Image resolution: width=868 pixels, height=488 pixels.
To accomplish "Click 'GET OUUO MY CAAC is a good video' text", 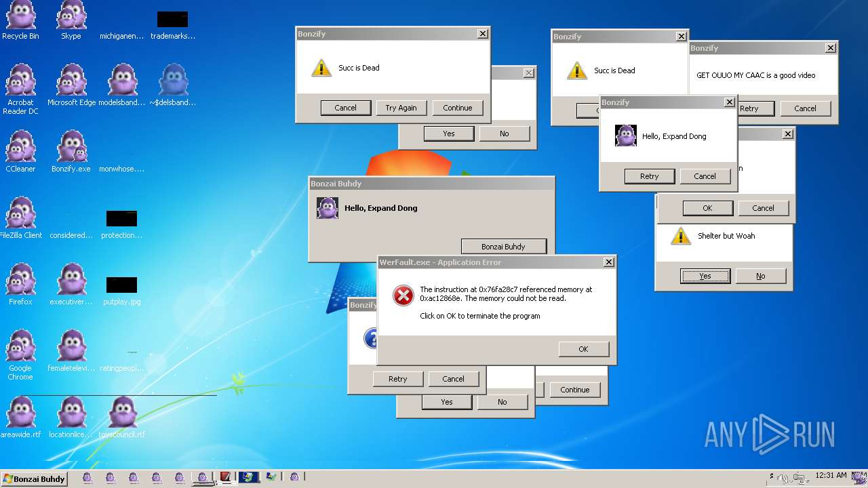I will coord(756,75).
